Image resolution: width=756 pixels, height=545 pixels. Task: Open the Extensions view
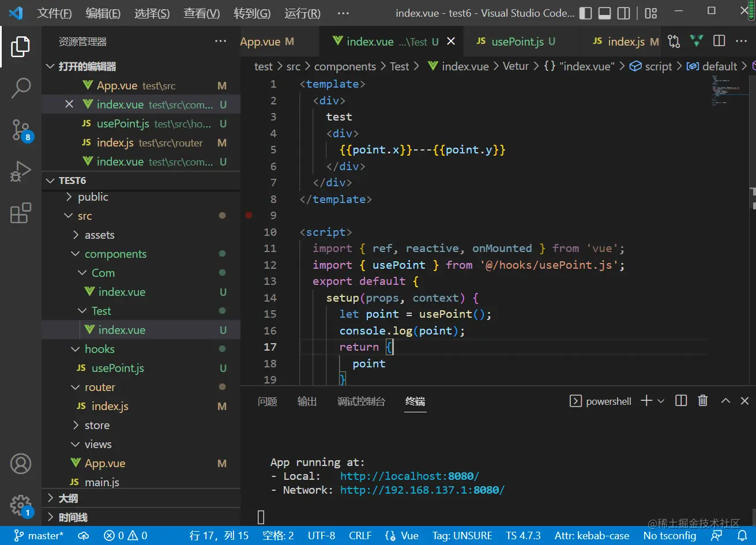tap(21, 213)
